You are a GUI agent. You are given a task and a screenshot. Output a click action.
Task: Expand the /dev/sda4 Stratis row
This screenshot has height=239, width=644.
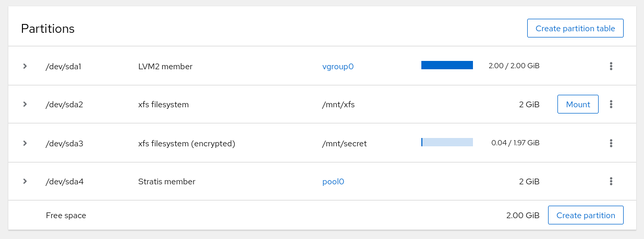point(25,181)
